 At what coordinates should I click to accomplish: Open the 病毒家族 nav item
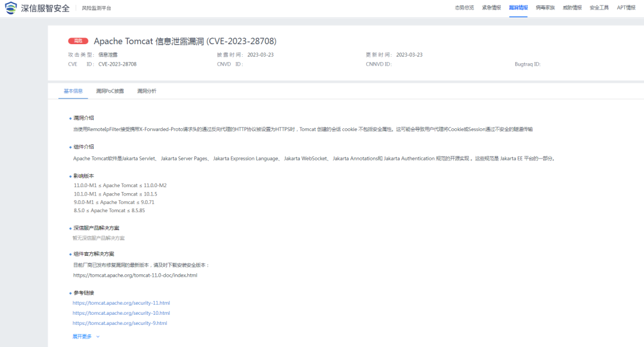pos(545,8)
